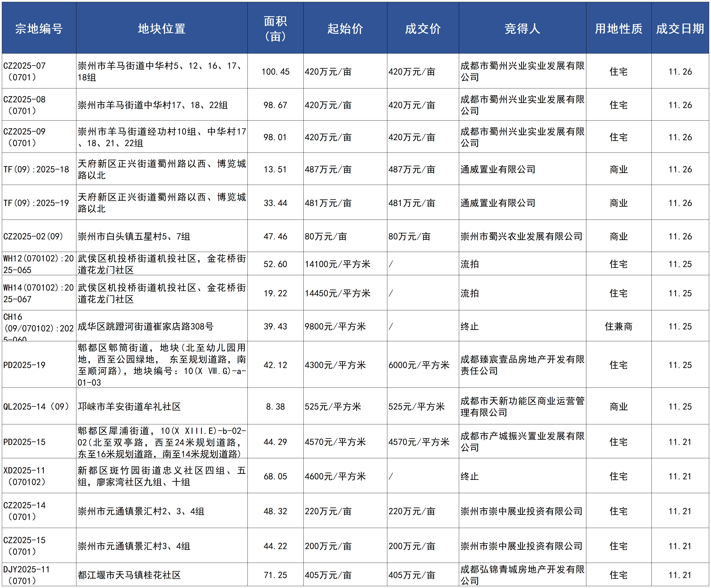
Task: Click the 100.45 area cell
Action: pos(275,71)
